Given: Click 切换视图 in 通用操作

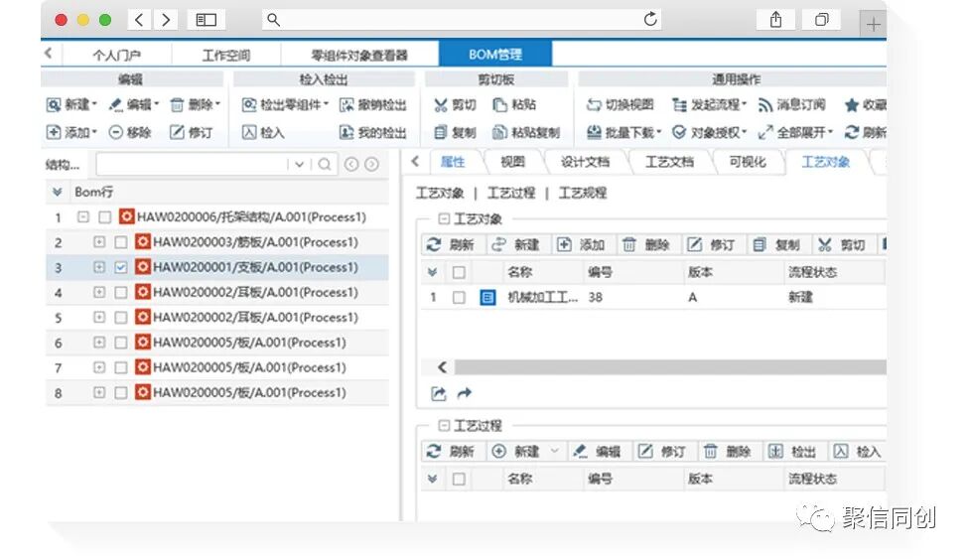Looking at the screenshot, I should click(x=620, y=104).
